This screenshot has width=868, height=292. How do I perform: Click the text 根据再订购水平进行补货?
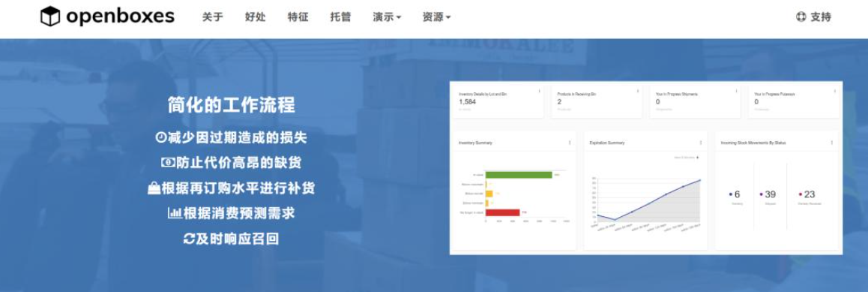pyautogui.click(x=238, y=188)
